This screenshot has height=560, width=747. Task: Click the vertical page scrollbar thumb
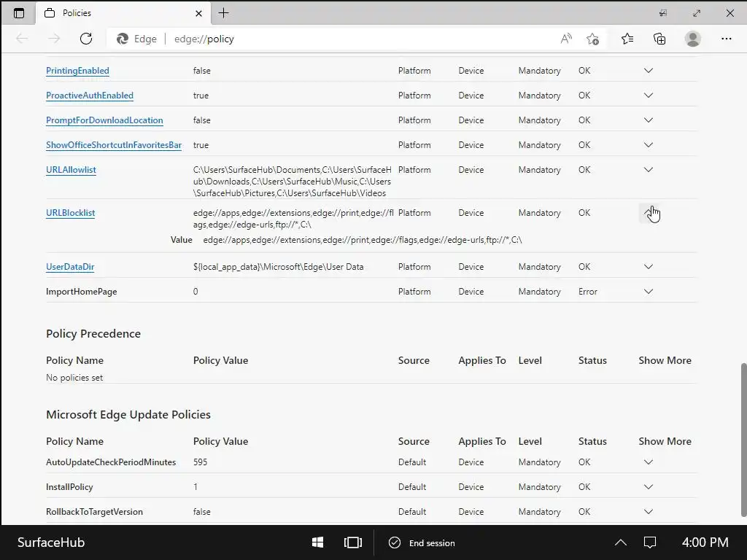743,440
